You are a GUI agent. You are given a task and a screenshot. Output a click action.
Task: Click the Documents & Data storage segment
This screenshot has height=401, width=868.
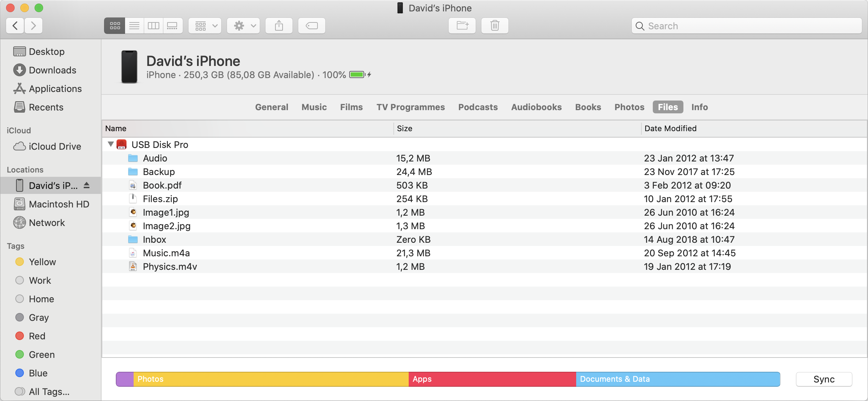[678, 379]
